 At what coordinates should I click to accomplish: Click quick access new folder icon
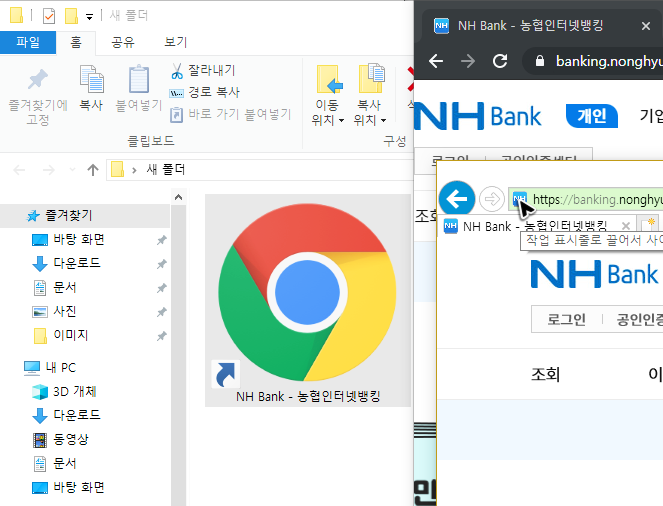pos(71,16)
